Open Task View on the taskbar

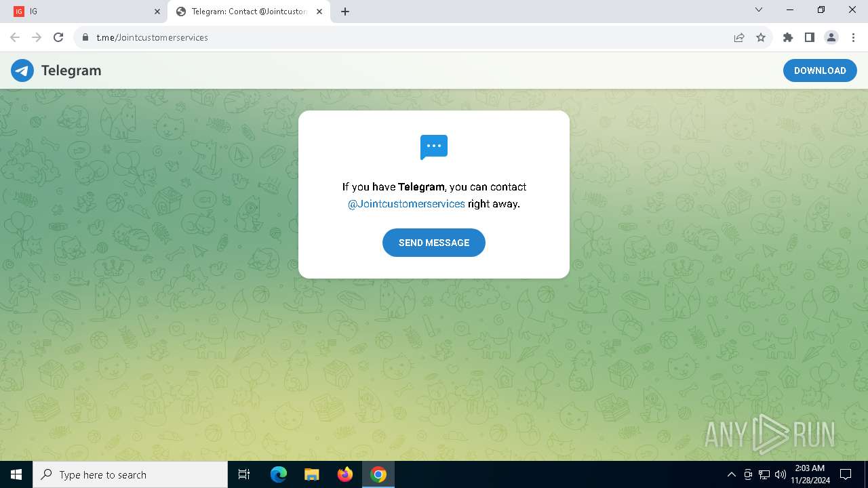(244, 474)
